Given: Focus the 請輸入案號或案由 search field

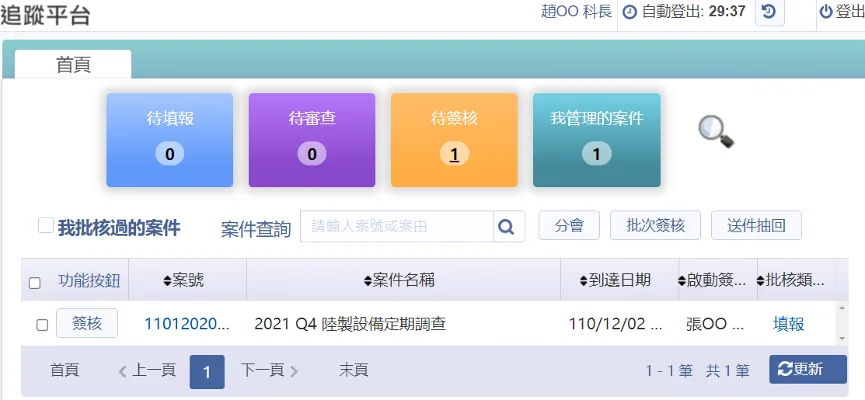Looking at the screenshot, I should (397, 226).
